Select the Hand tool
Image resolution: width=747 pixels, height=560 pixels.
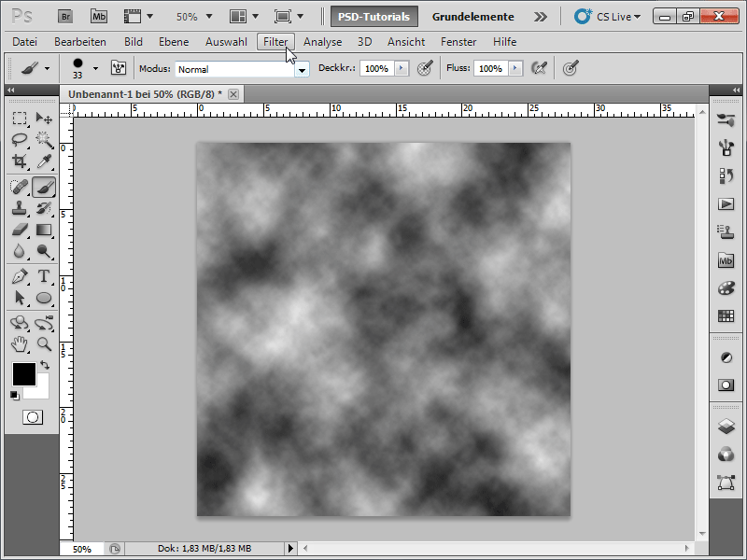(20, 344)
